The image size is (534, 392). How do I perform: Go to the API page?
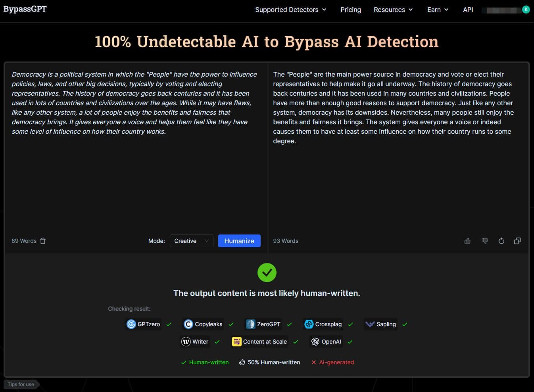(468, 10)
